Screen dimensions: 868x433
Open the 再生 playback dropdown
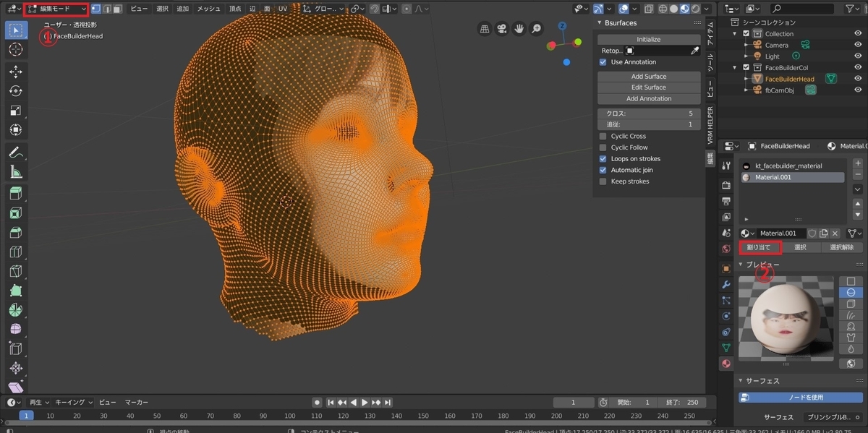tap(38, 402)
